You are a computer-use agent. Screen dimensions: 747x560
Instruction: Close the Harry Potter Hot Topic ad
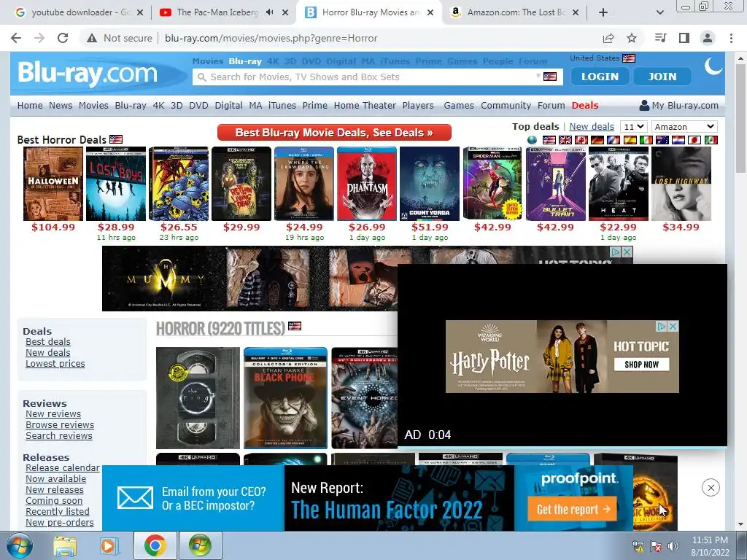[673, 326]
